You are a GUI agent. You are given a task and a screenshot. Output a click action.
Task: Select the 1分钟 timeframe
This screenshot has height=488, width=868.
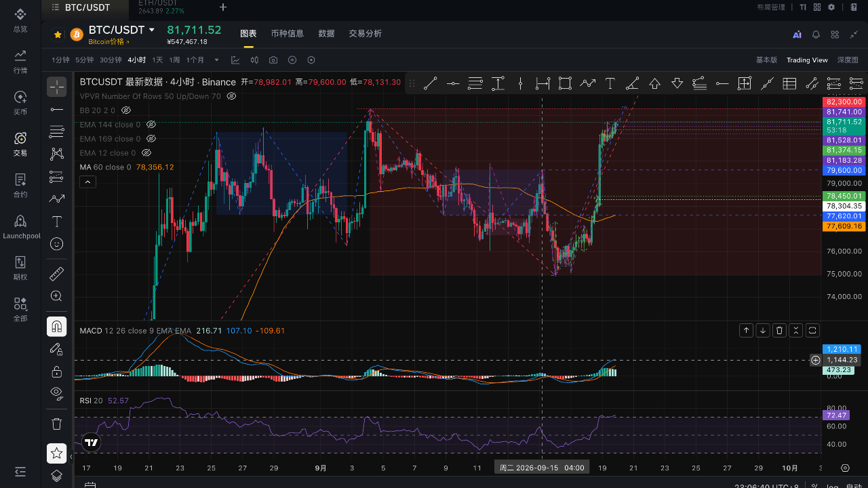pos(60,60)
